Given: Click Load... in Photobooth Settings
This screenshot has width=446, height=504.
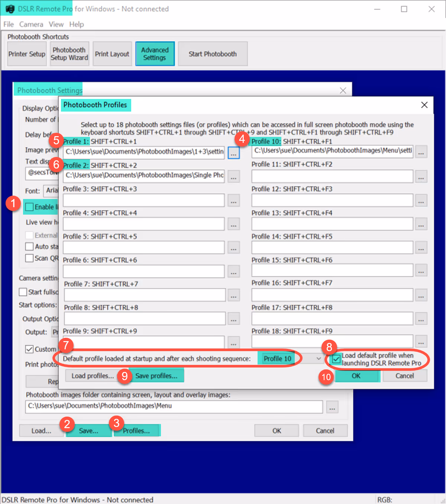Looking at the screenshot, I should [41, 431].
